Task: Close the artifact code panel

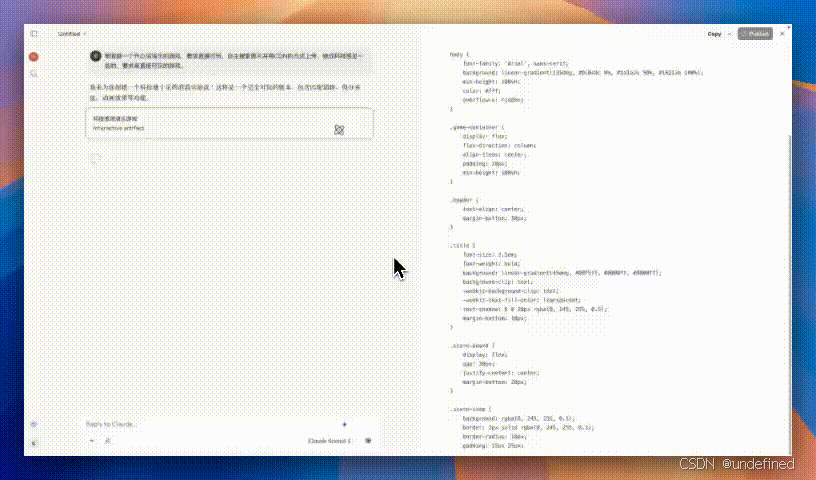Action: (782, 34)
